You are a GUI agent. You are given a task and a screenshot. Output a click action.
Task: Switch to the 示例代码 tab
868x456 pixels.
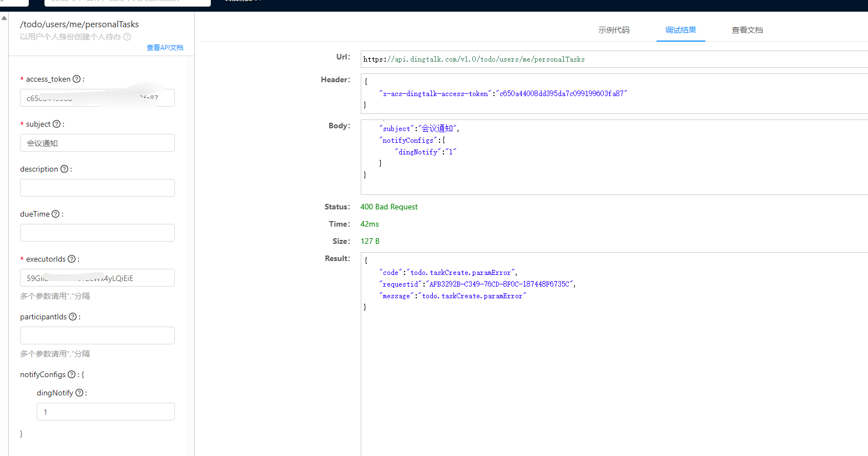pyautogui.click(x=614, y=30)
